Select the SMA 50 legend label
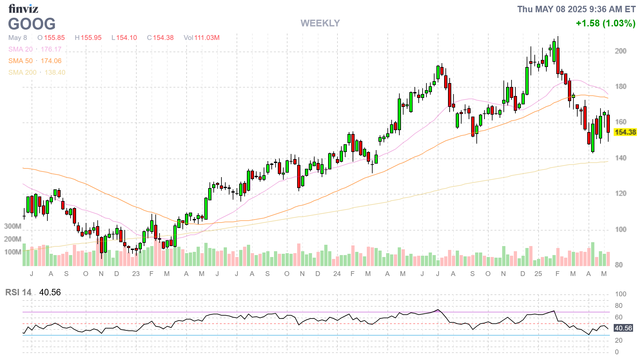The height and width of the screenshot is (362, 644). (x=21, y=61)
